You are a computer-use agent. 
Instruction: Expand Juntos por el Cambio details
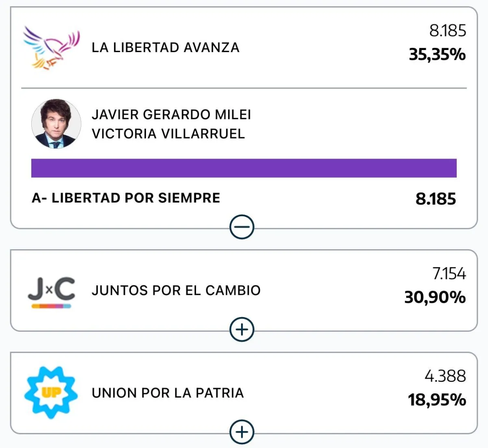pos(242,329)
